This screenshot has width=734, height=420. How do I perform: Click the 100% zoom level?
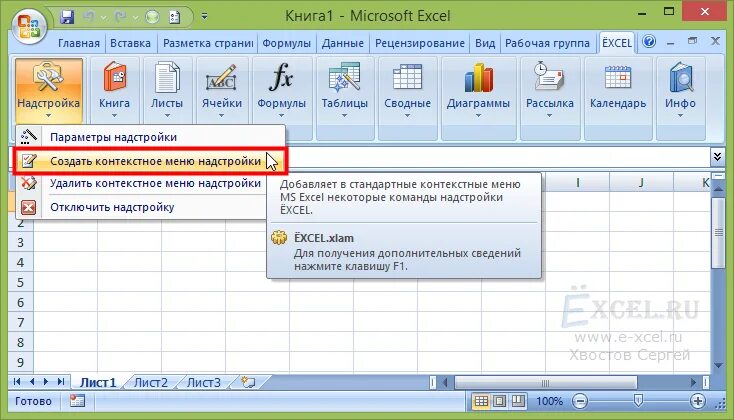coord(549,401)
